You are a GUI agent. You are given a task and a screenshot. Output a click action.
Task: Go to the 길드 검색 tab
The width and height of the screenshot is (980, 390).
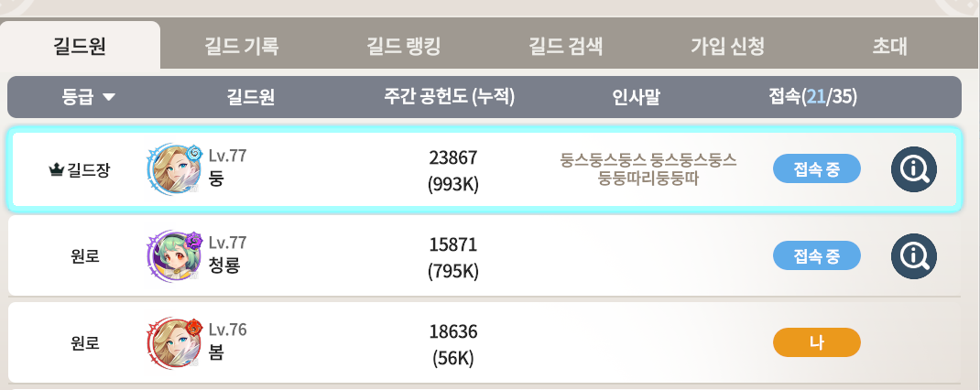coord(566,47)
